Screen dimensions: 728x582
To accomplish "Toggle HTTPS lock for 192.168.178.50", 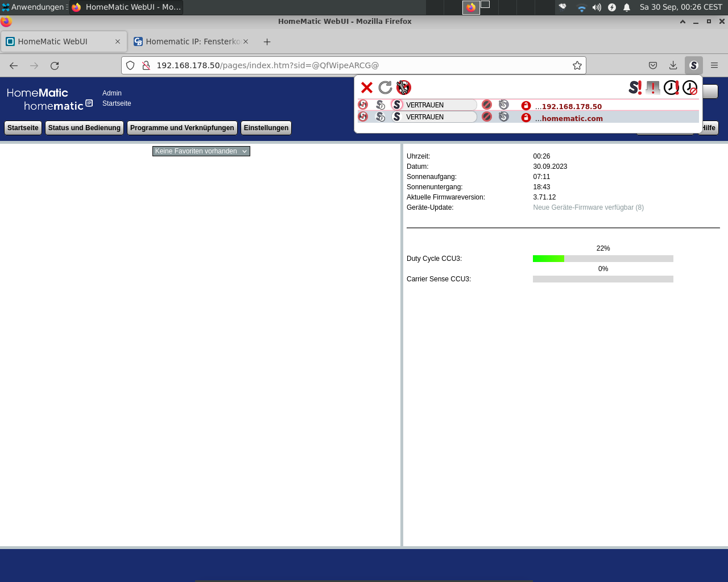I will coord(526,106).
